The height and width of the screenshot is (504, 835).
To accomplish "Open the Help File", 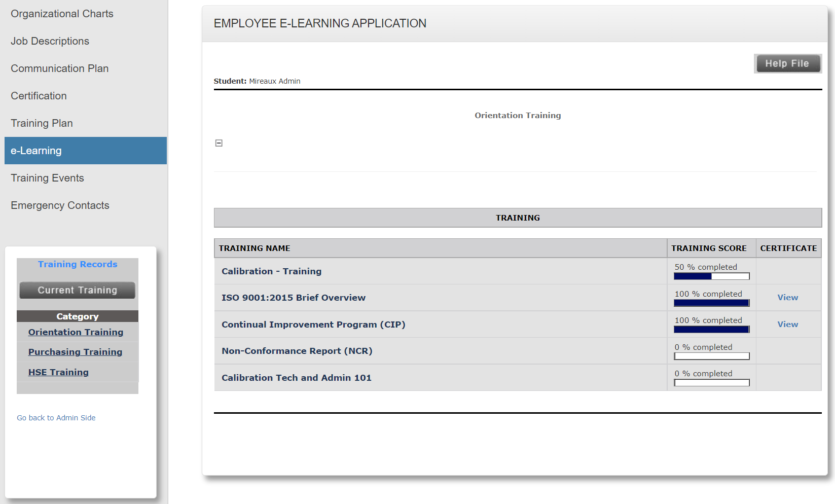I will coord(787,63).
